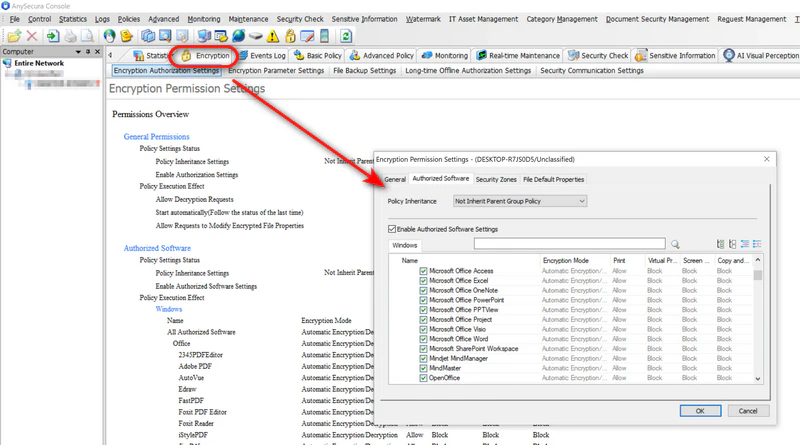Viewport: 800px width, 445px height.
Task: Click the Encryption Mode column header
Action: (x=565, y=260)
